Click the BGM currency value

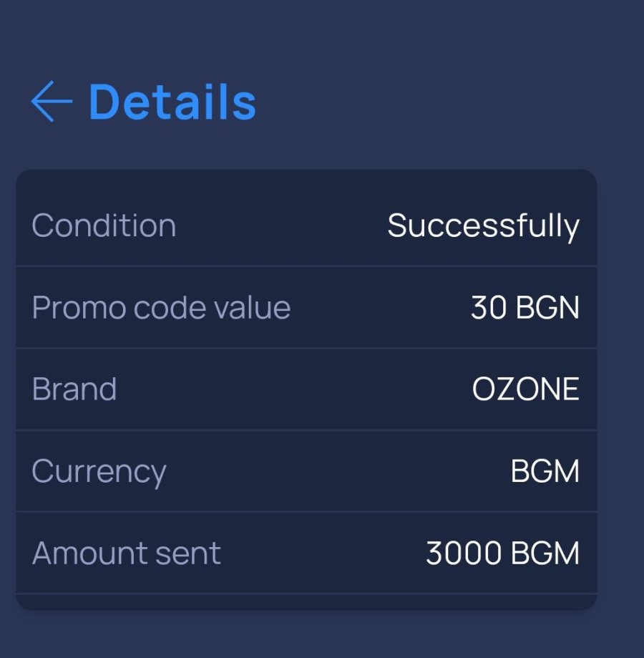(545, 472)
